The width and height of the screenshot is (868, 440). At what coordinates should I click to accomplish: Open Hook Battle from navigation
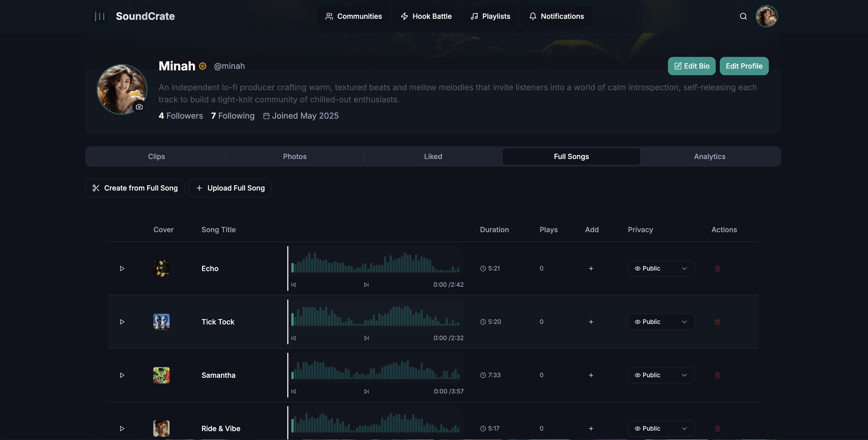coord(426,16)
